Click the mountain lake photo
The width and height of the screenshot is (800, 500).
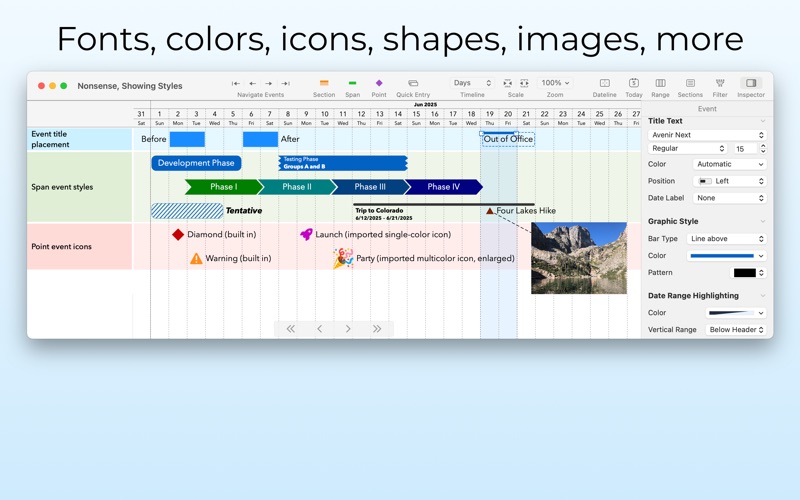[x=579, y=258]
